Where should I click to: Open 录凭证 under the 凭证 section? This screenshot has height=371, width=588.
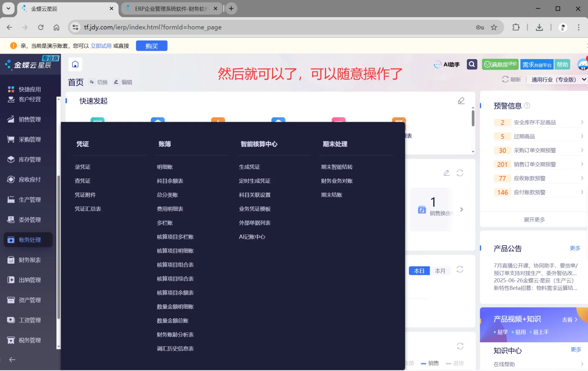[x=82, y=167]
